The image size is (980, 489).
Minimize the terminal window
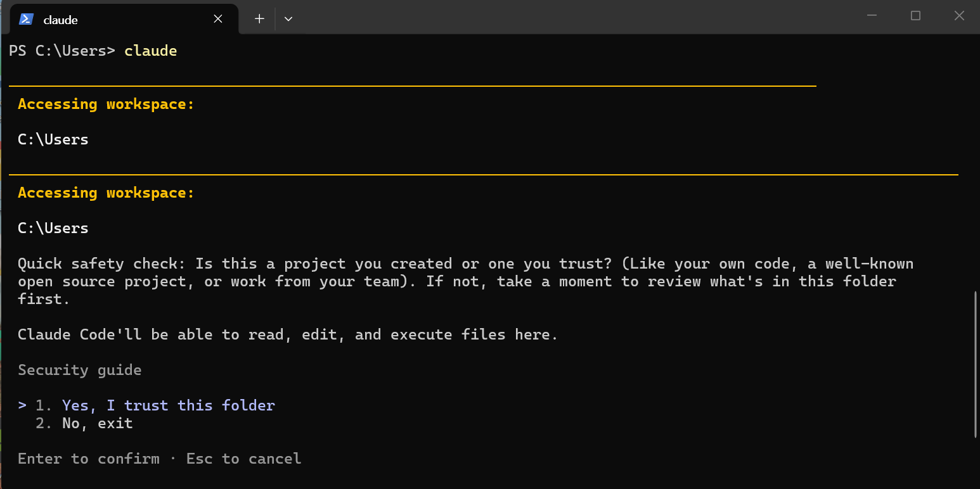click(x=872, y=16)
